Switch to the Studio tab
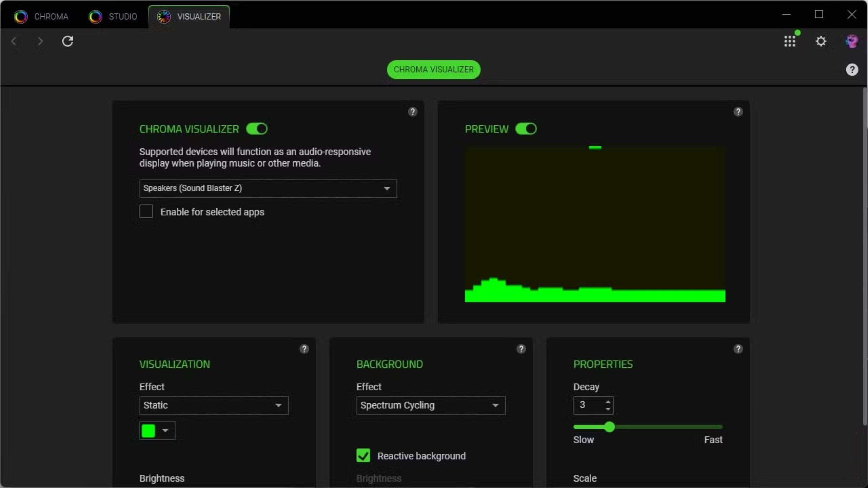 [x=113, y=16]
